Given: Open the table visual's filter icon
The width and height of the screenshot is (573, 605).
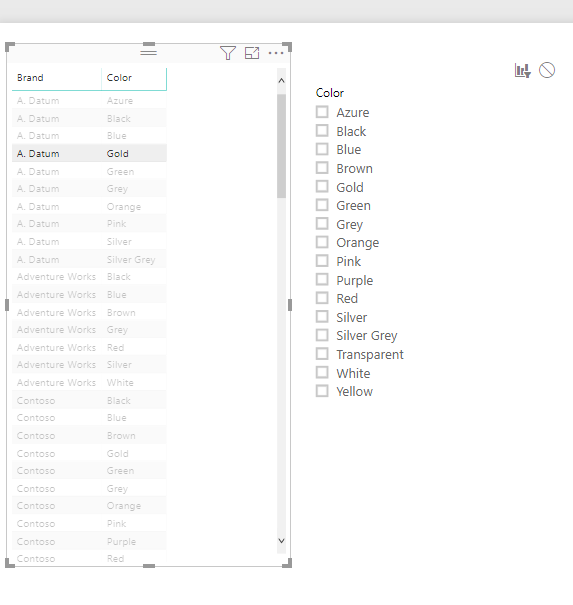Looking at the screenshot, I should click(228, 53).
